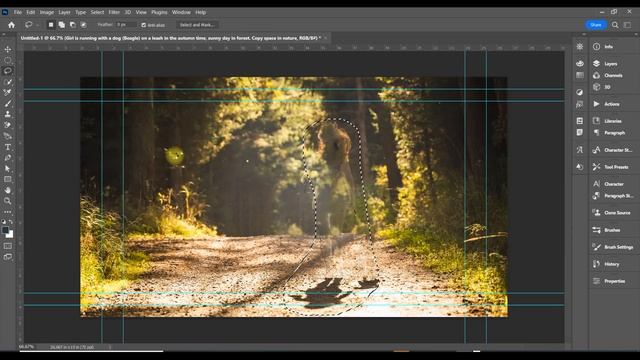The height and width of the screenshot is (360, 640).
Task: Choose Add to Selection mode
Action: pos(62,25)
